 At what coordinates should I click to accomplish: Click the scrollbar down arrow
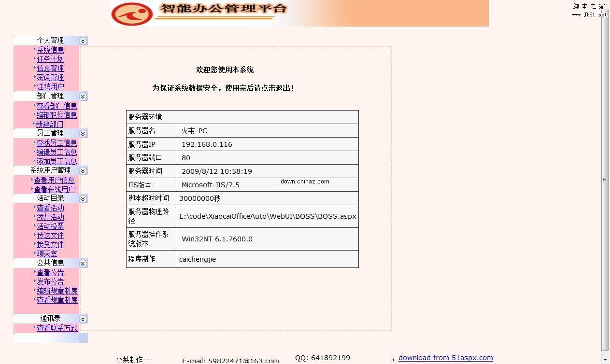[605, 360]
